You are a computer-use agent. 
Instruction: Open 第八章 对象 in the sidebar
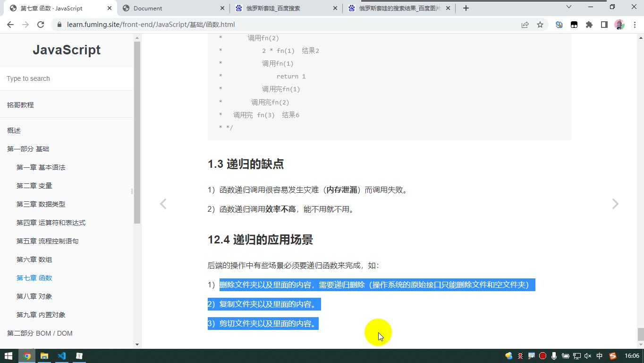tap(34, 296)
